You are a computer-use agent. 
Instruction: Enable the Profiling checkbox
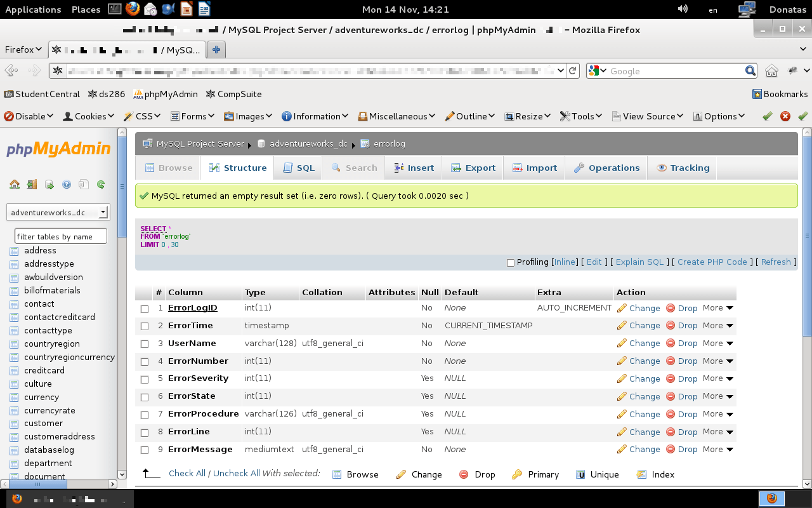(x=510, y=262)
